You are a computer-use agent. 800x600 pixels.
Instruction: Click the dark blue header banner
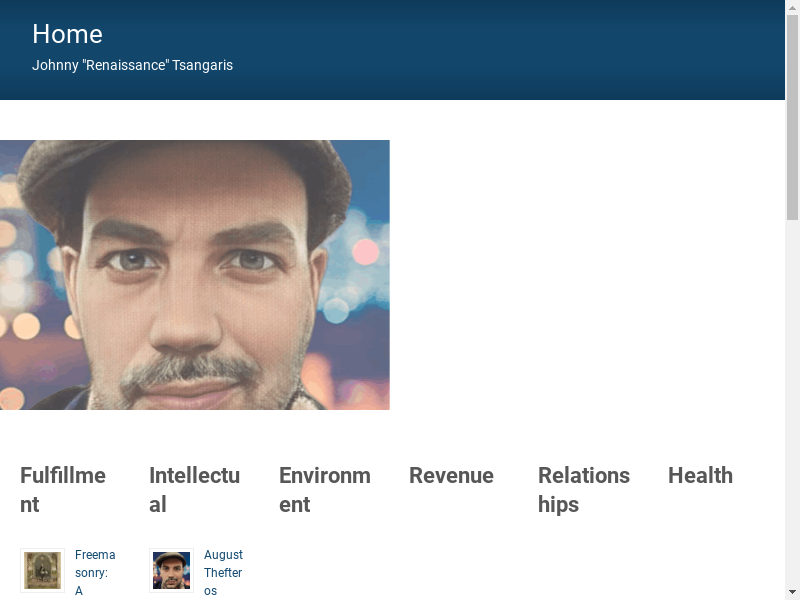[x=500, y=50]
